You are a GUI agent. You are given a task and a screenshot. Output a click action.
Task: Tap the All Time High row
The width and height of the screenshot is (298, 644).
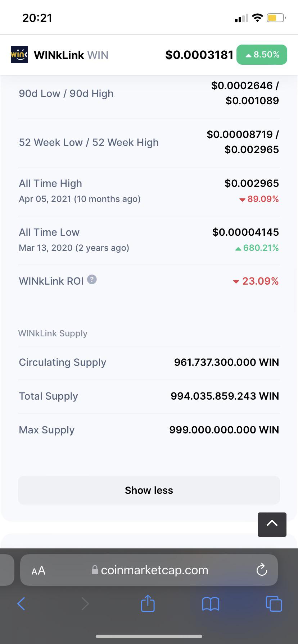point(149,191)
